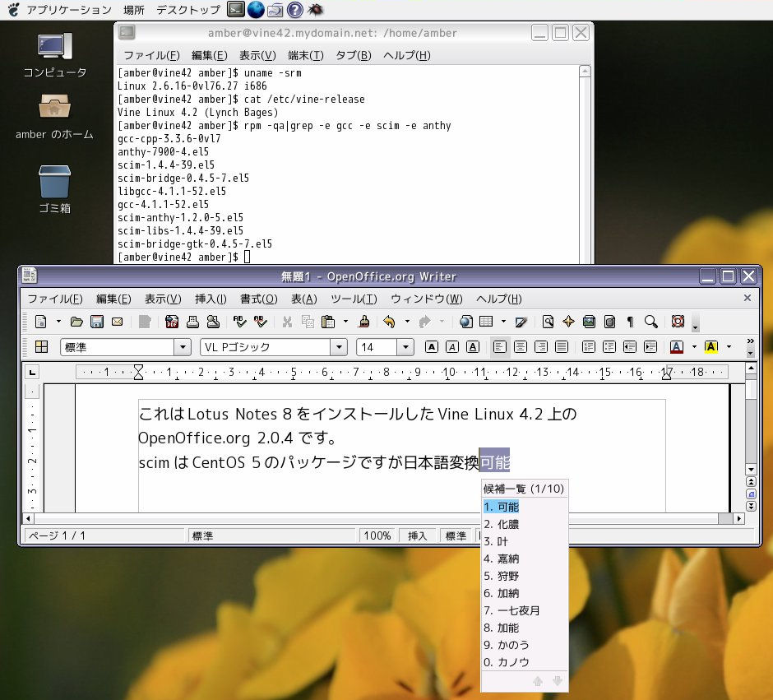
Task: Open highlight color palette dropdown arrow
Action: pyautogui.click(x=729, y=347)
